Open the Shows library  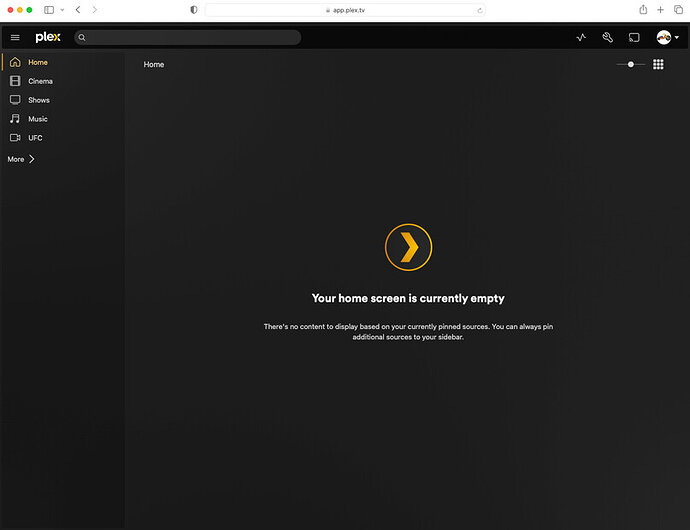click(x=39, y=100)
